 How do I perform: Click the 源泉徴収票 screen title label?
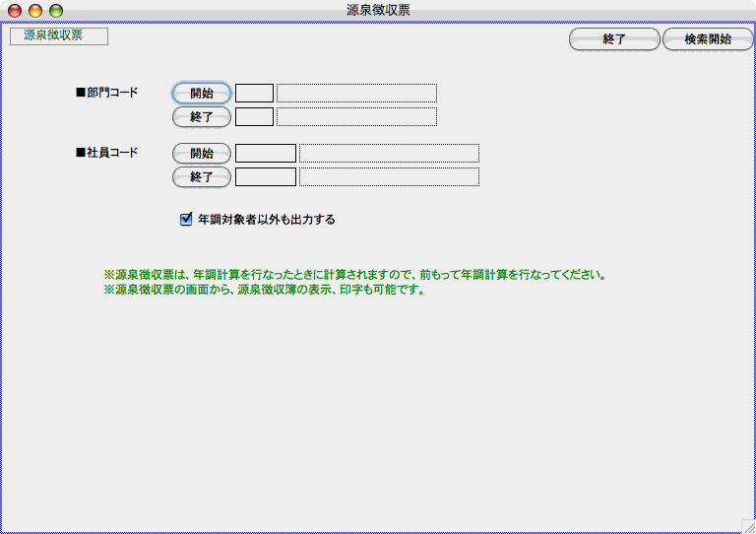pos(58,36)
